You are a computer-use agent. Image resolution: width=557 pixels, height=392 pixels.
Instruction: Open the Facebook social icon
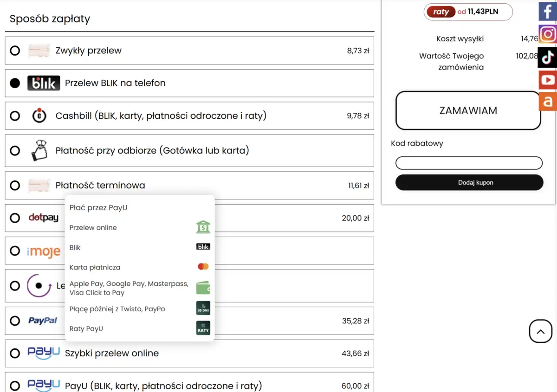548,11
